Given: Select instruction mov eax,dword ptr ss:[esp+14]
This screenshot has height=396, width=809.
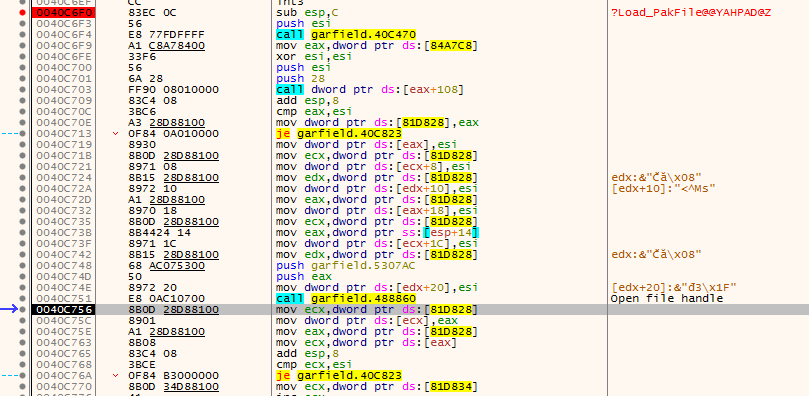Looking at the screenshot, I should click(x=377, y=233).
